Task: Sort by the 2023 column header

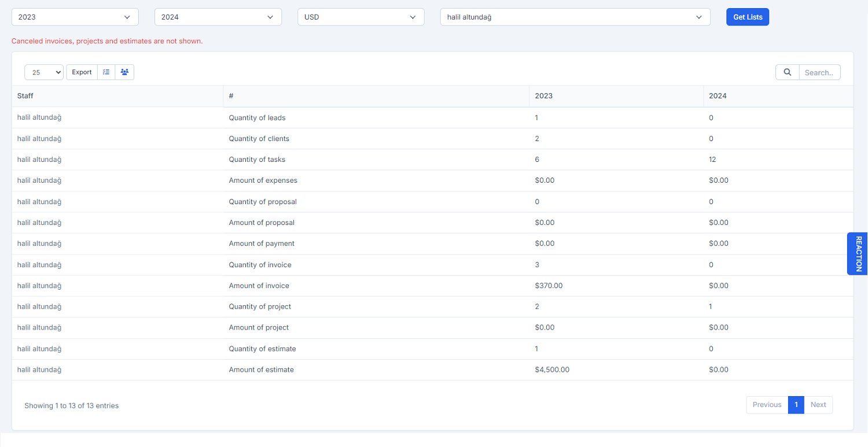Action: [616, 96]
